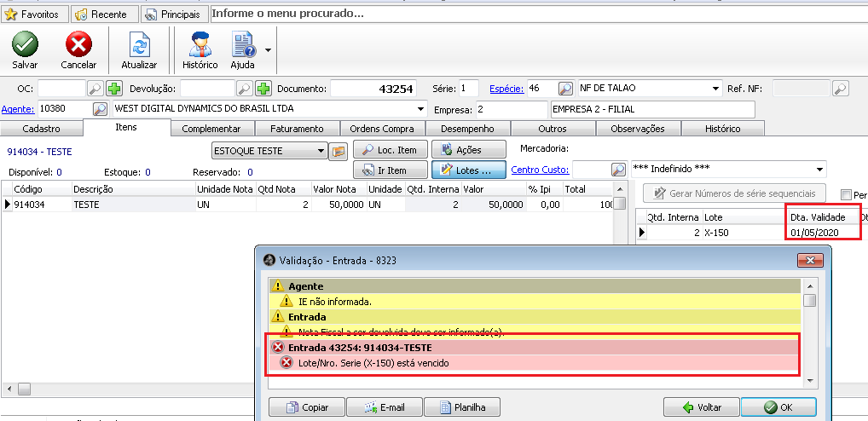Click the Ações button
868x421 pixels.
click(469, 150)
